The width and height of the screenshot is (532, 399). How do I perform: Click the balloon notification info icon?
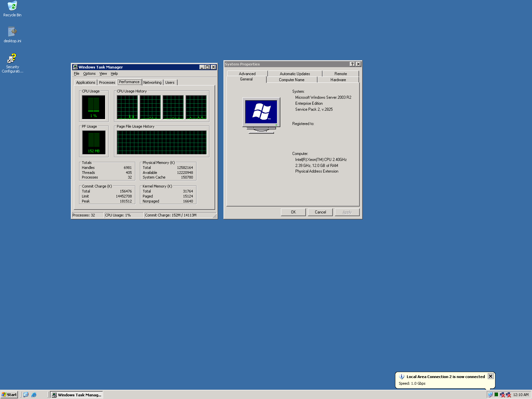402,376
